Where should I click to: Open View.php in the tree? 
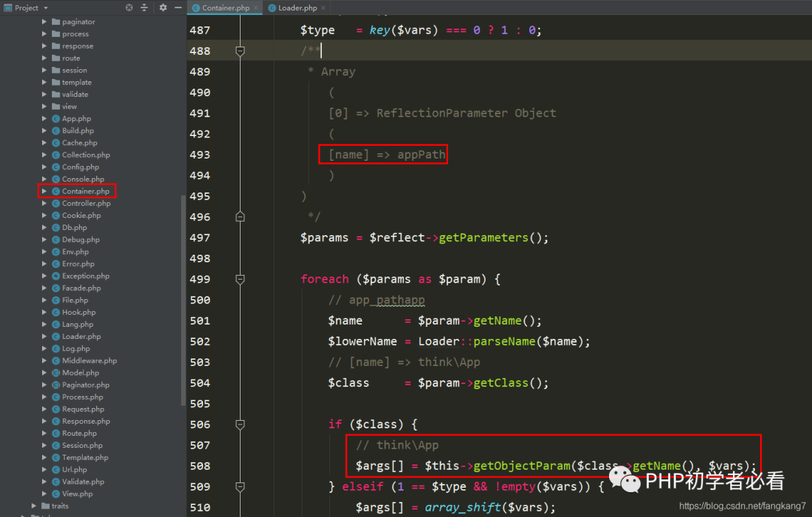(x=77, y=494)
